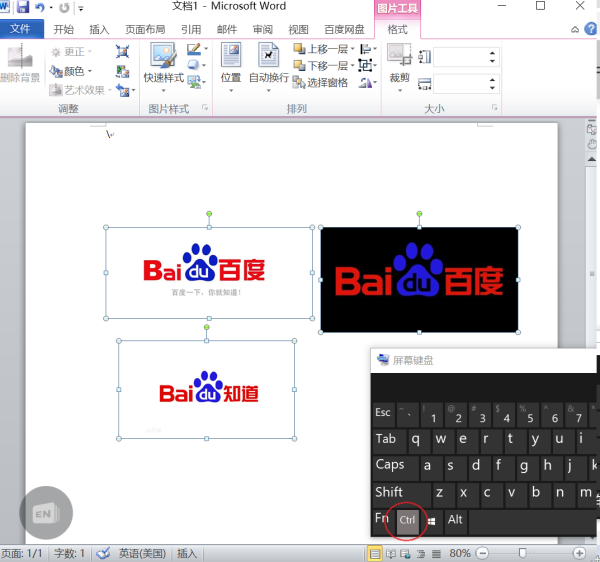This screenshot has height=562, width=600.
Task: Open the Picture Styles dialog launcher
Action: pos(205,108)
